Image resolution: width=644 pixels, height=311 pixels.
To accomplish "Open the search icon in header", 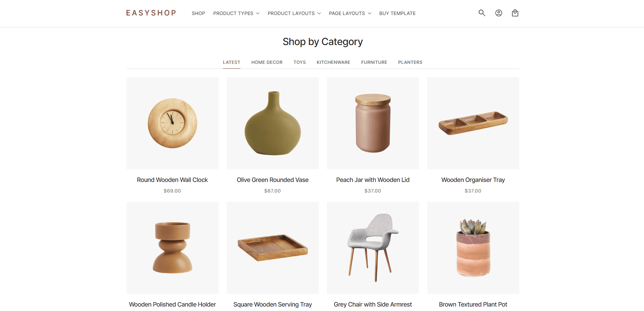I will coord(482,13).
